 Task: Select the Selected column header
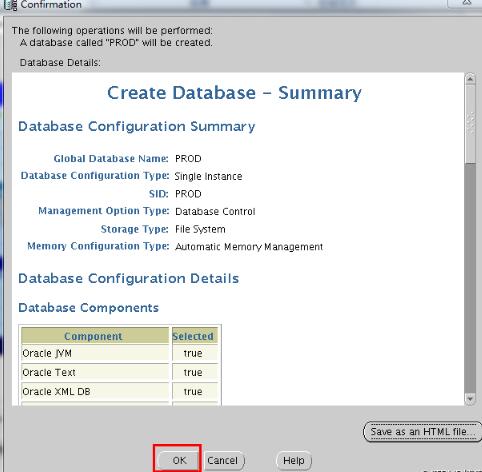pos(194,336)
